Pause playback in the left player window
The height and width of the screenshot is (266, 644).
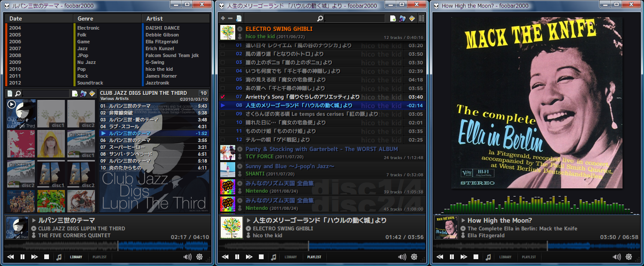coord(22,257)
